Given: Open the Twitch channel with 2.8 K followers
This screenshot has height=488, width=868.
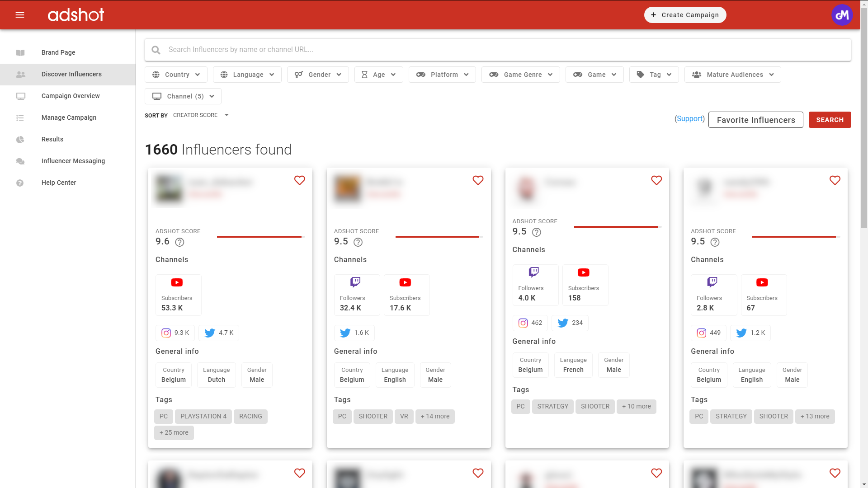Looking at the screenshot, I should coord(714,295).
